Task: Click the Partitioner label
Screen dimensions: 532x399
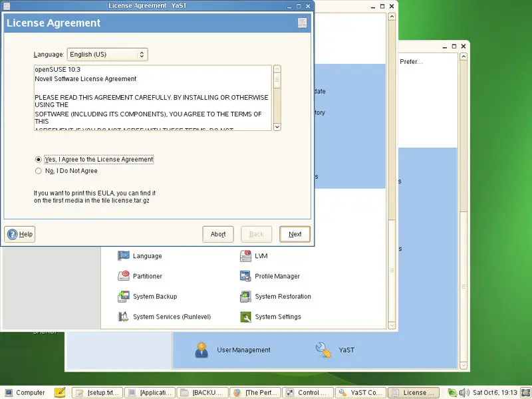Action: 147,276
